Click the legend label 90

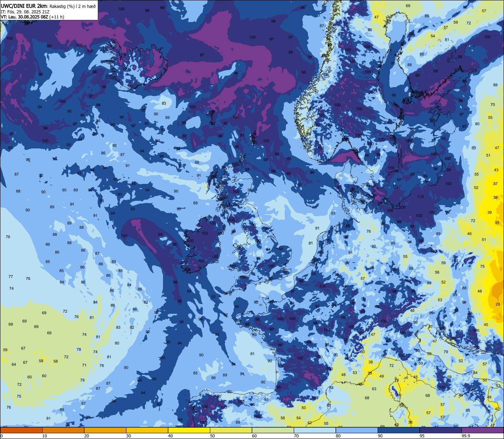click(380, 436)
